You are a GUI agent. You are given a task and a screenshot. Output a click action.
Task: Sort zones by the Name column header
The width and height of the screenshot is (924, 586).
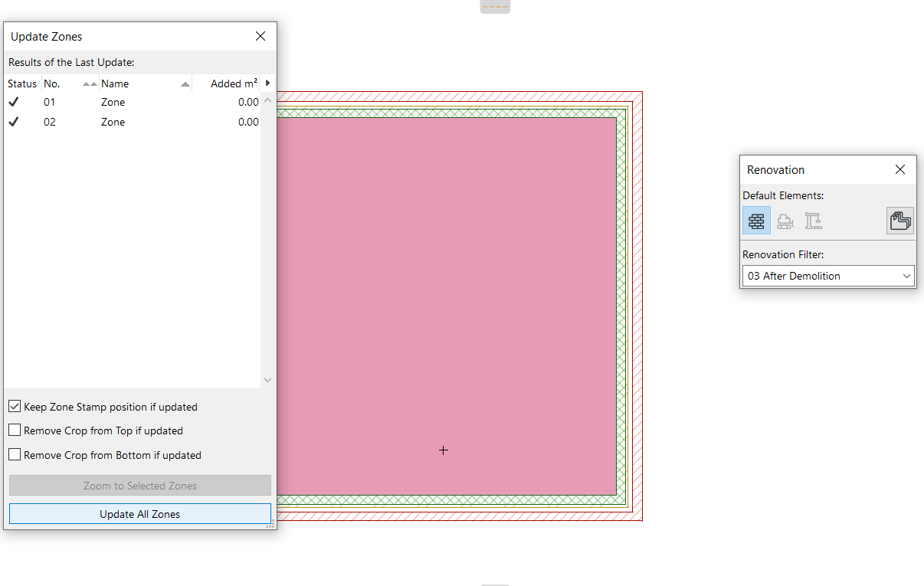point(145,83)
